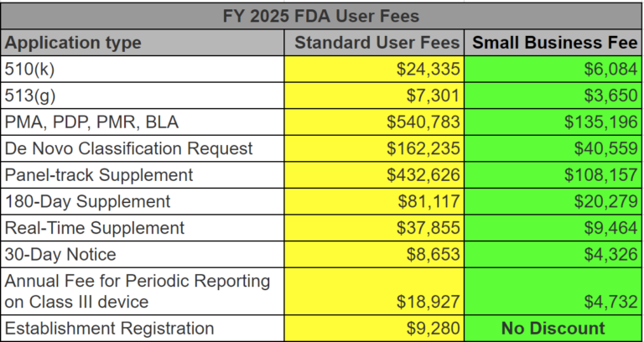Click the $24,335 standard fee cell
644x342 pixels.
pyautogui.click(x=428, y=70)
